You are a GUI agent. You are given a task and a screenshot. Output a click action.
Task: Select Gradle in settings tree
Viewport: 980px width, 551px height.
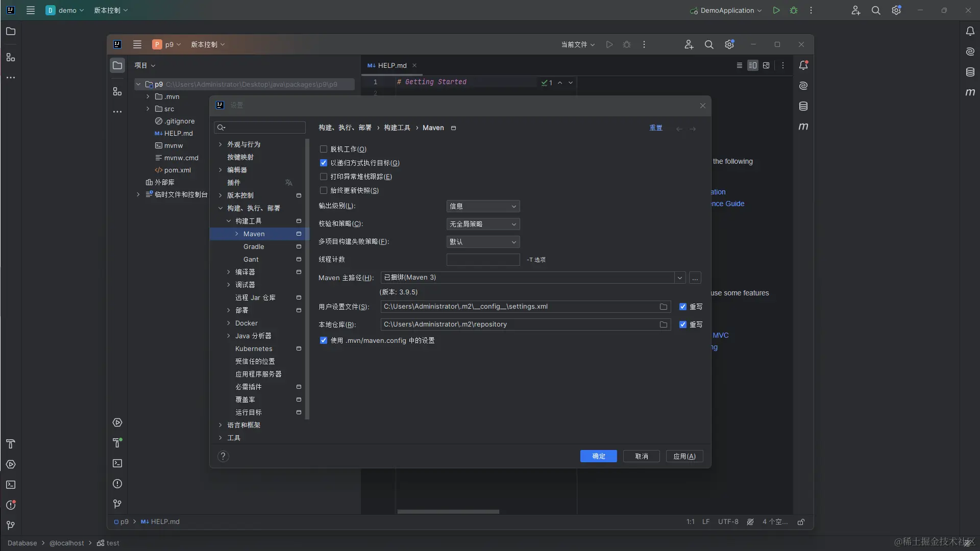coord(254,246)
